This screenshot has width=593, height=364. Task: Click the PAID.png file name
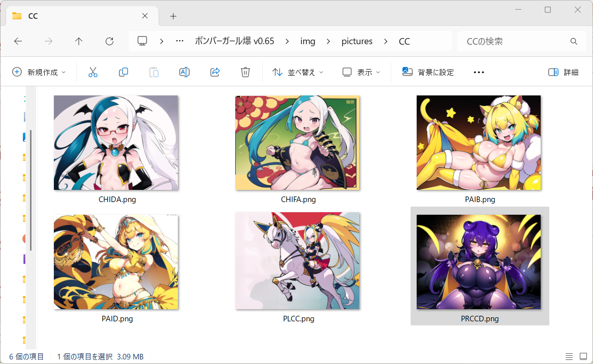click(x=117, y=319)
